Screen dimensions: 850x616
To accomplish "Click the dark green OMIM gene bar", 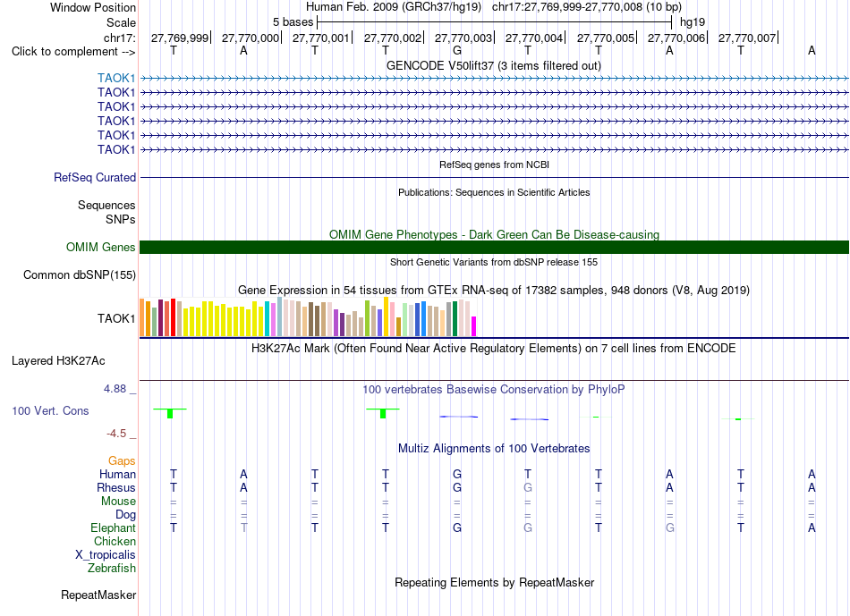I will pyautogui.click(x=494, y=247).
